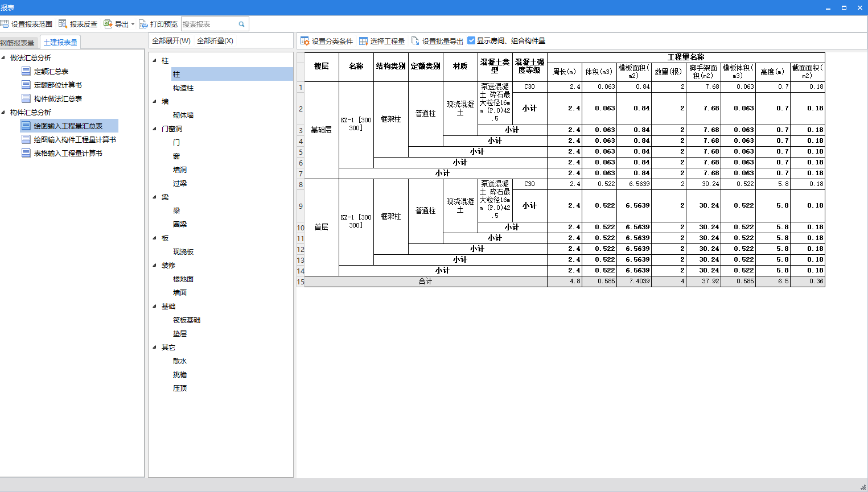Click the 设置批量导出 icon
Image resolution: width=868 pixels, height=492 pixels.
[416, 41]
